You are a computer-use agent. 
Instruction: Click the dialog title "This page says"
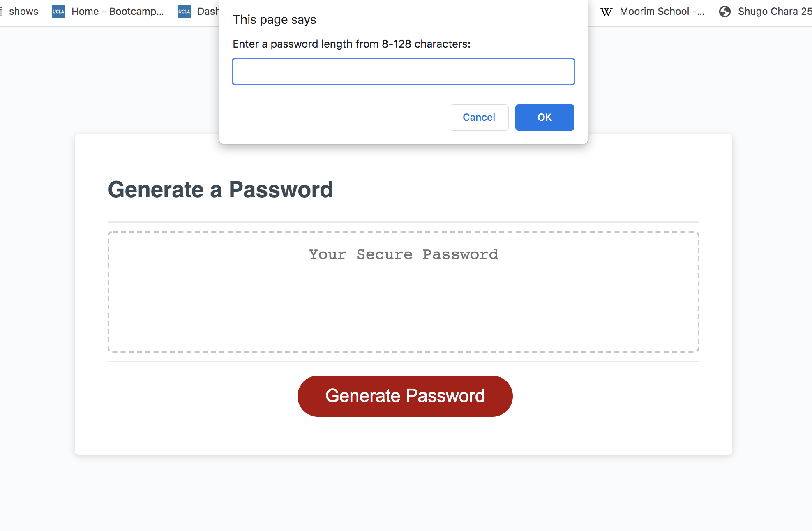(x=275, y=19)
